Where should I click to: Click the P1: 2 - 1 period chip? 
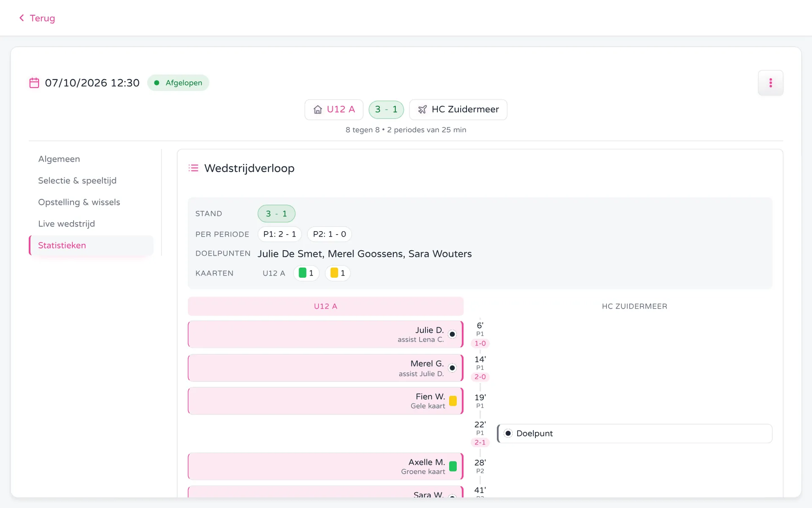tap(280, 234)
